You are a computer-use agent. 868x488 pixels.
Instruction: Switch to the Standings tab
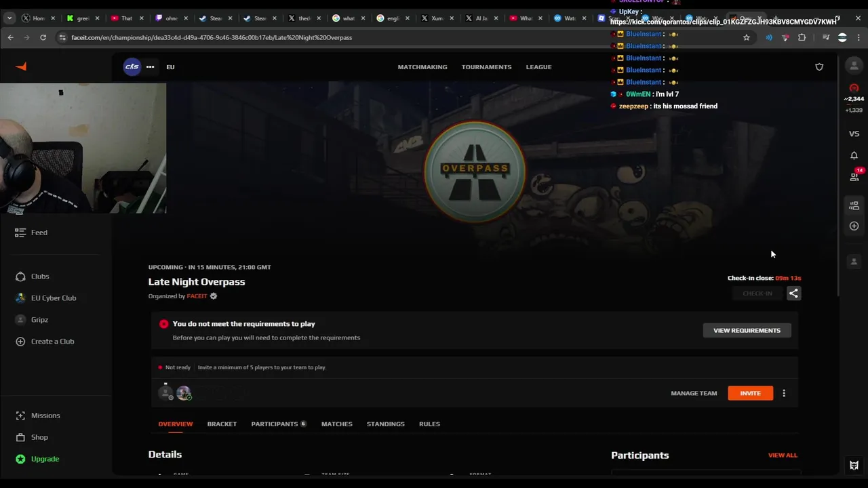[385, 424]
